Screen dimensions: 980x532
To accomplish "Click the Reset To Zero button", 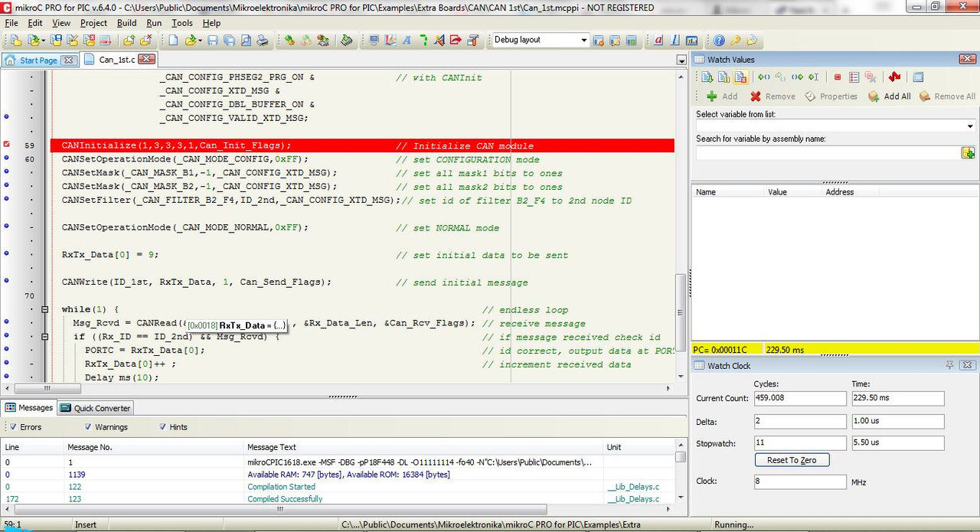I will coord(792,460).
